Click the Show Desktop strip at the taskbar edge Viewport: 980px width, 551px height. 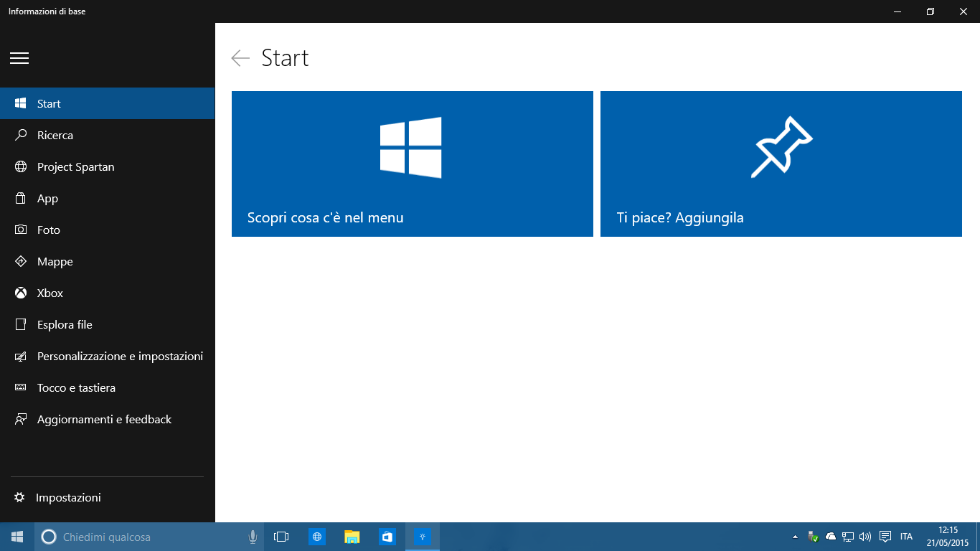pyautogui.click(x=977, y=537)
